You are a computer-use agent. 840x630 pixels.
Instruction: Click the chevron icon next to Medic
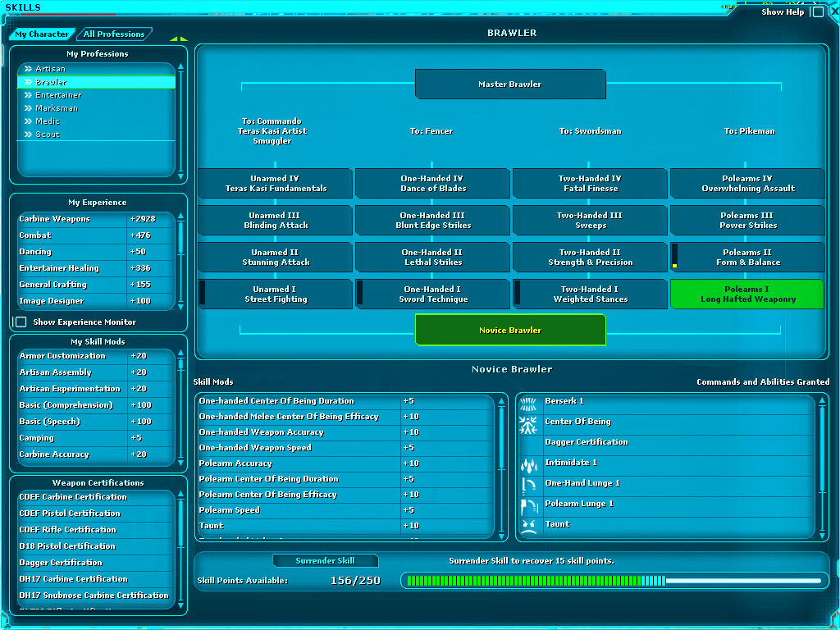[x=29, y=121]
